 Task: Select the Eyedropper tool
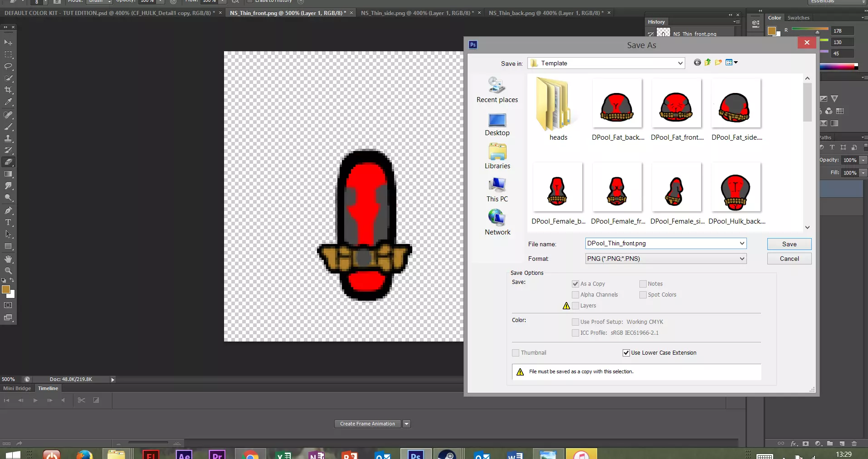click(8, 102)
